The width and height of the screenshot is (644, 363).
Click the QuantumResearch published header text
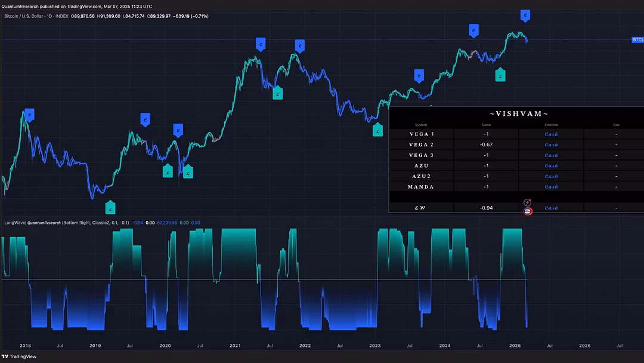(x=77, y=7)
